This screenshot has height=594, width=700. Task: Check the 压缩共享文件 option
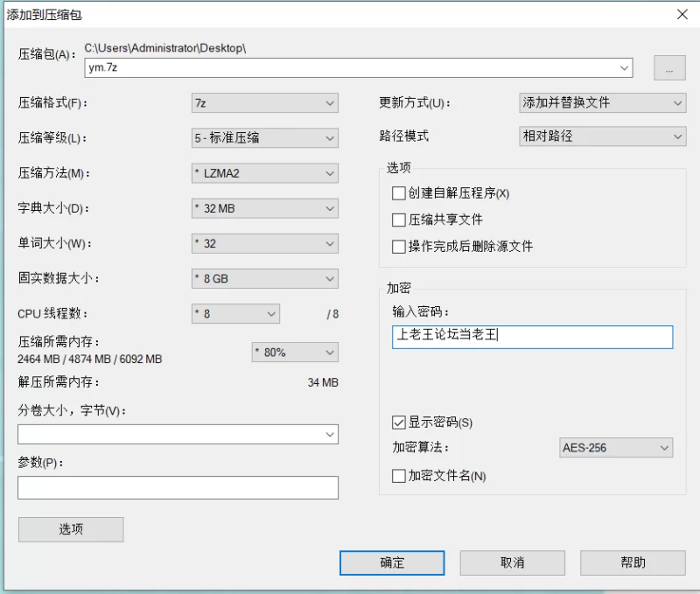398,220
